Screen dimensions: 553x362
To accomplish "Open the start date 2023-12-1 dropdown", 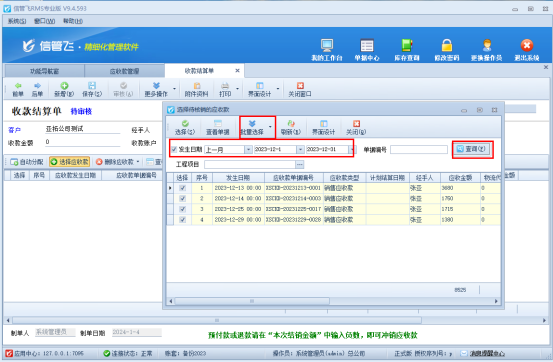I will point(300,150).
